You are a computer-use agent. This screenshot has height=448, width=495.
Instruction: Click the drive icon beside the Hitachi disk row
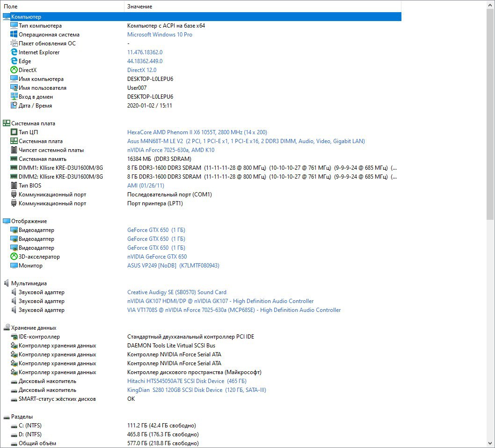(14, 382)
